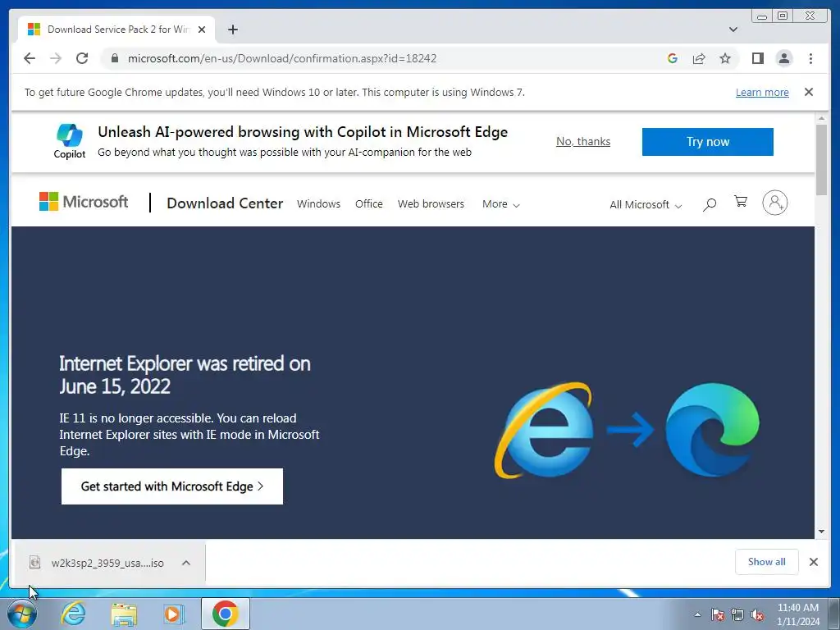The image size is (840, 630).
Task: Open network tray icon
Action: [x=737, y=614]
